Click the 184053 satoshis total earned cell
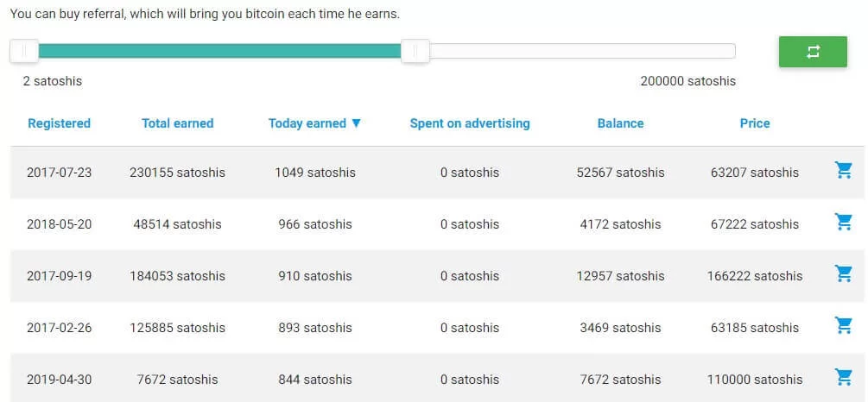This screenshot has width=868, height=402. pos(178,276)
